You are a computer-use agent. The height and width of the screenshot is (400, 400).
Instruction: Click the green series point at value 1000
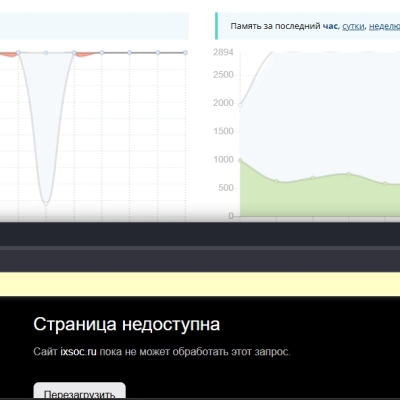click(240, 160)
